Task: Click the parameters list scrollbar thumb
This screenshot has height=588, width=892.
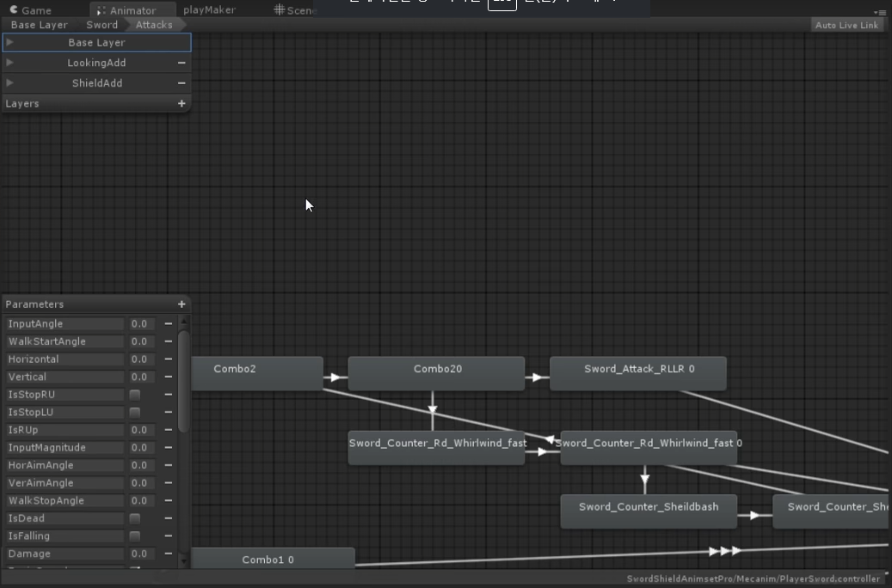Action: (183, 382)
